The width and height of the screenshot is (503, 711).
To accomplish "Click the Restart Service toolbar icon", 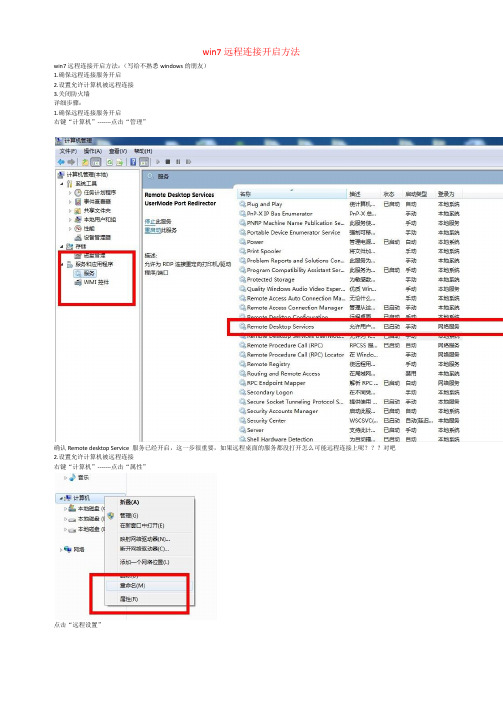I will tap(188, 161).
